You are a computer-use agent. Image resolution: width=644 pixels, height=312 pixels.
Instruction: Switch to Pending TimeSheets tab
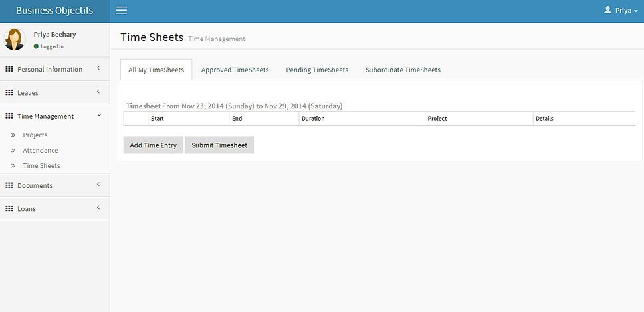[317, 70]
